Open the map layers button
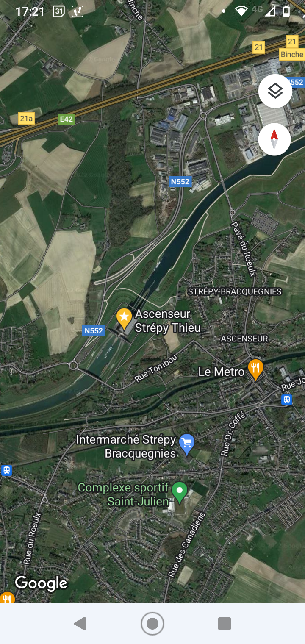The image size is (305, 644). [275, 91]
